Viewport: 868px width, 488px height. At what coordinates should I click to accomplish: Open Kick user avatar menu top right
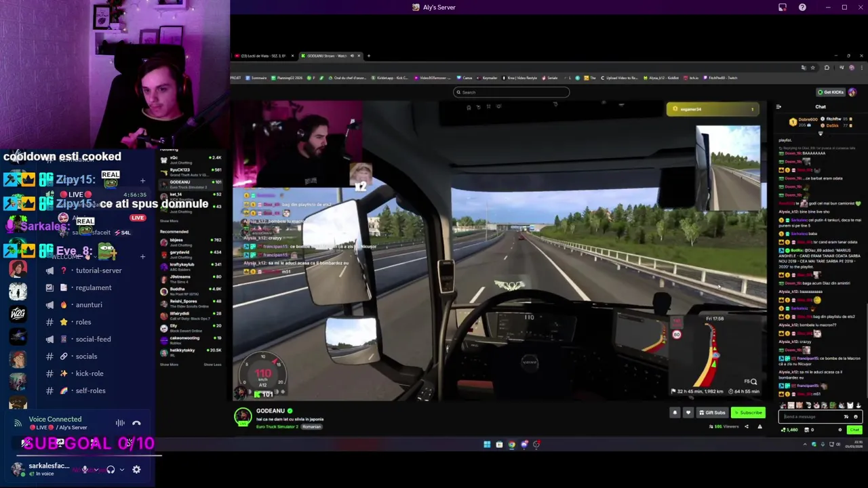tap(852, 92)
